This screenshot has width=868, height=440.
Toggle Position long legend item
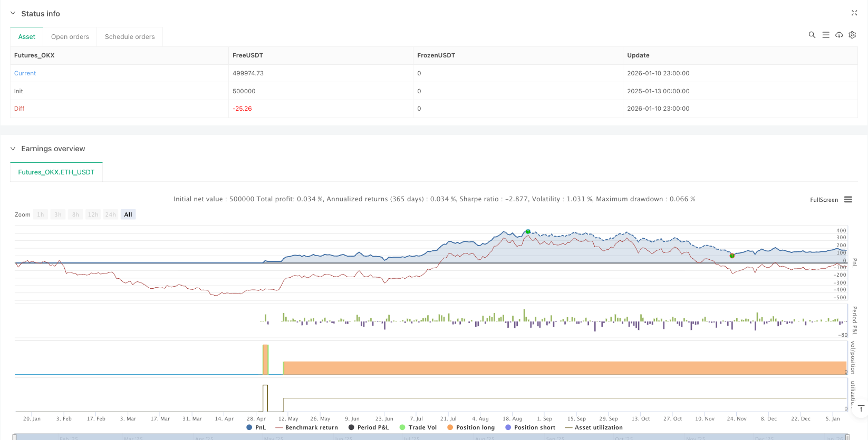pos(471,427)
